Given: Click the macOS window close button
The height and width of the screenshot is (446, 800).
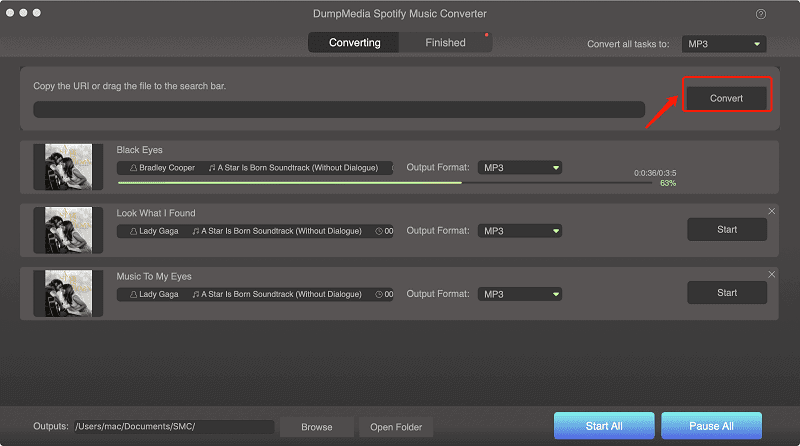Looking at the screenshot, I should (10, 13).
